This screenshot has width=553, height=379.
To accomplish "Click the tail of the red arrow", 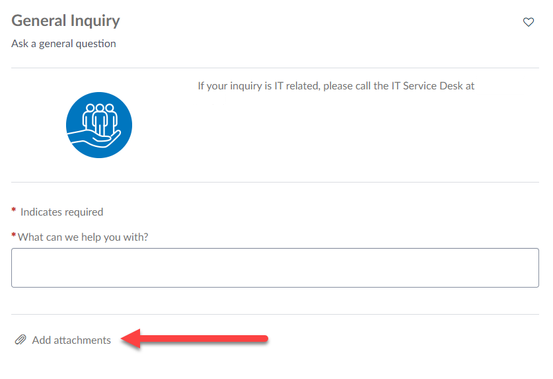I will click(261, 339).
